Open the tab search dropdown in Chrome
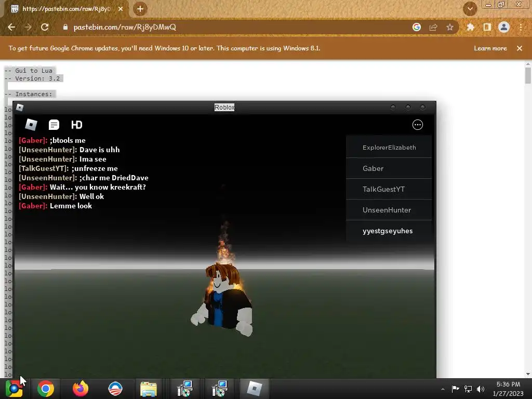This screenshot has width=532, height=399. (x=470, y=9)
